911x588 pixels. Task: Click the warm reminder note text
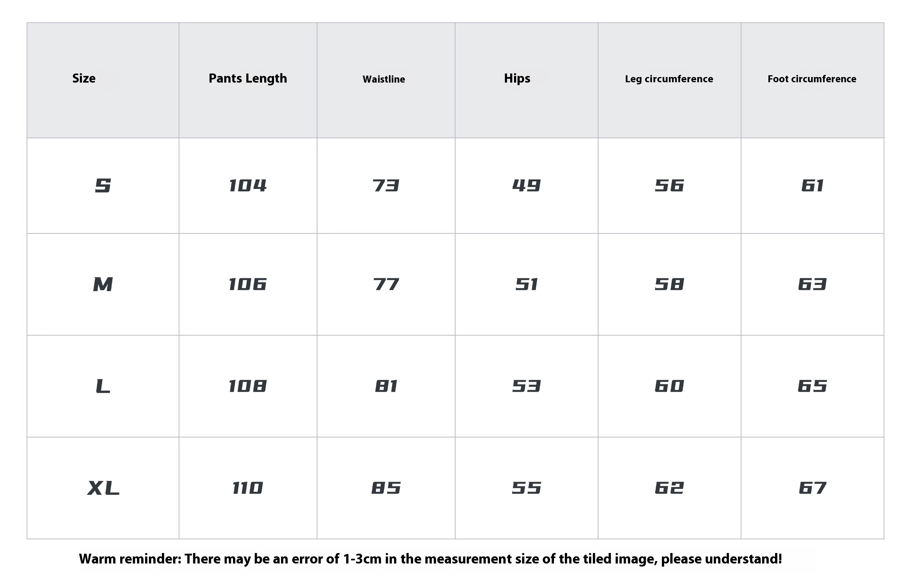(430, 559)
